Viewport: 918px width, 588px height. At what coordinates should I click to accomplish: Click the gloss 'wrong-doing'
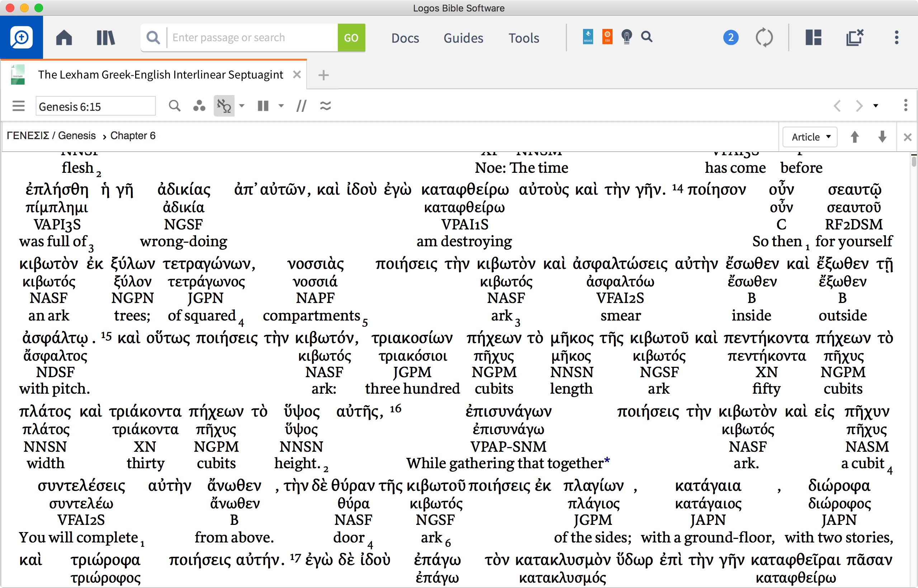click(x=183, y=242)
